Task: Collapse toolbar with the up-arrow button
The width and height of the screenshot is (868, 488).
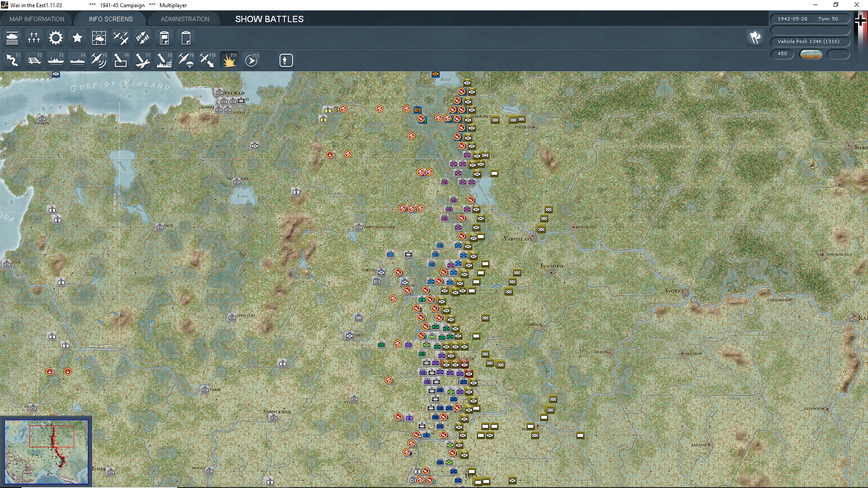Action: pos(286,60)
